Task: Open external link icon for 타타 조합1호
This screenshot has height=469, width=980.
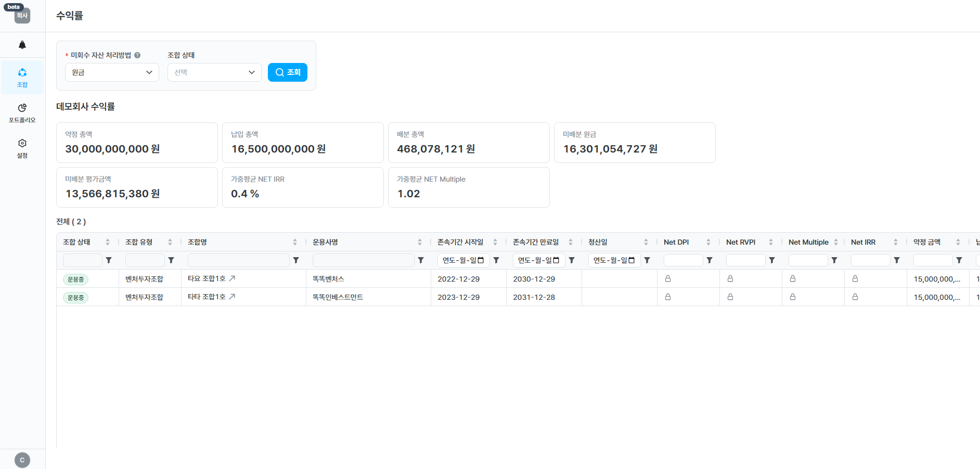Action: point(232,297)
